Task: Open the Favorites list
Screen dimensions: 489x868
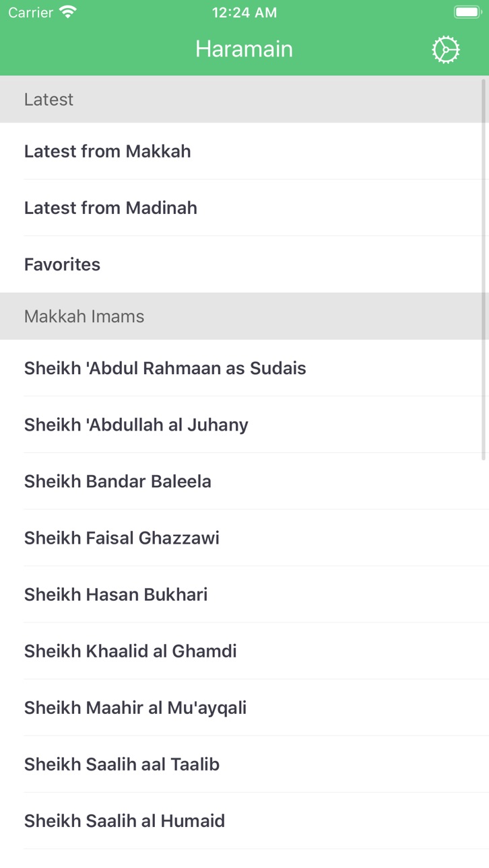Action: tap(244, 264)
